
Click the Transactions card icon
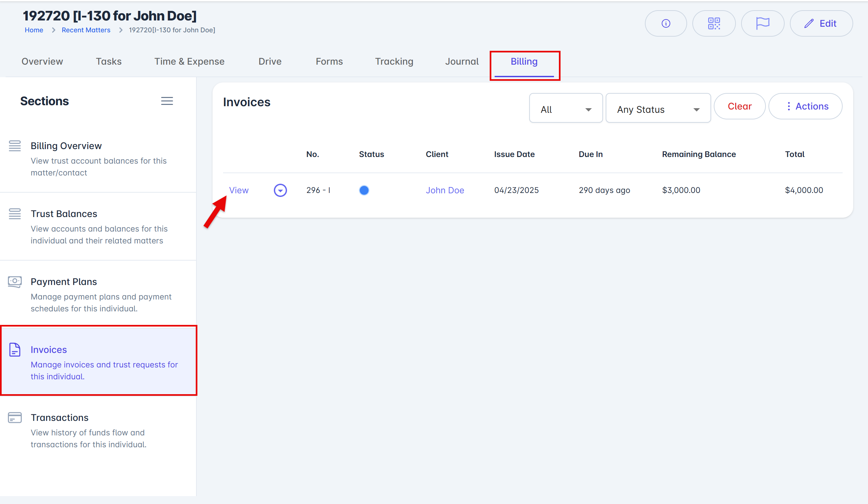[15, 418]
